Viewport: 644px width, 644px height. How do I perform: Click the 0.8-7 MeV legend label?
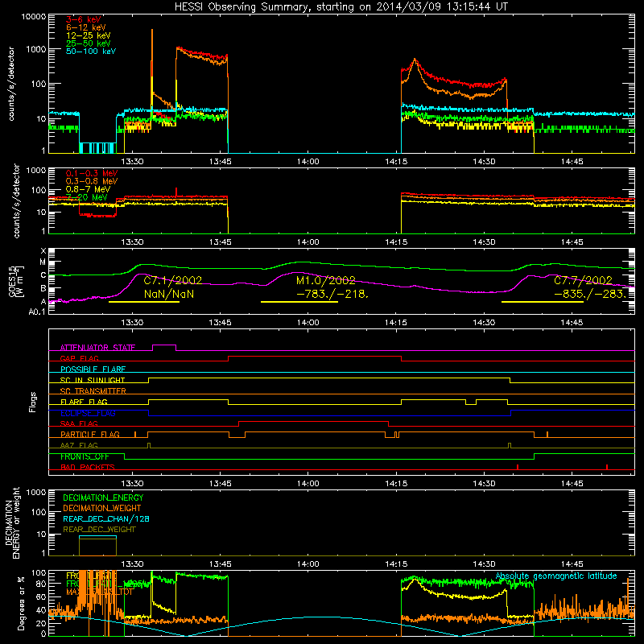click(89, 189)
